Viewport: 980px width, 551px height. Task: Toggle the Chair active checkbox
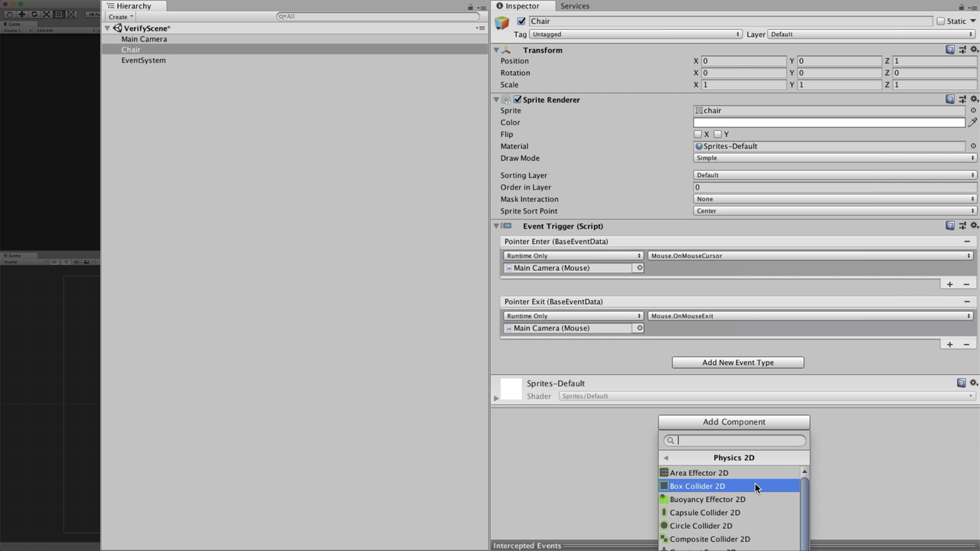[x=521, y=21]
